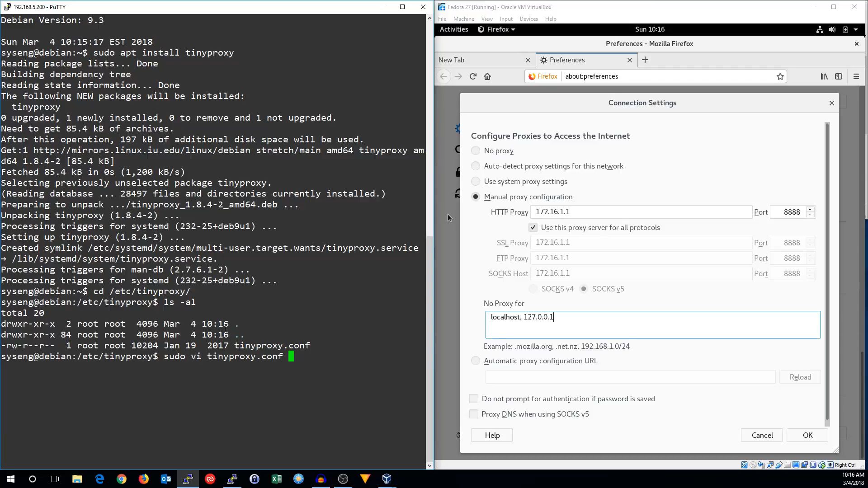Click VirtualBox display status icon

tap(796, 465)
